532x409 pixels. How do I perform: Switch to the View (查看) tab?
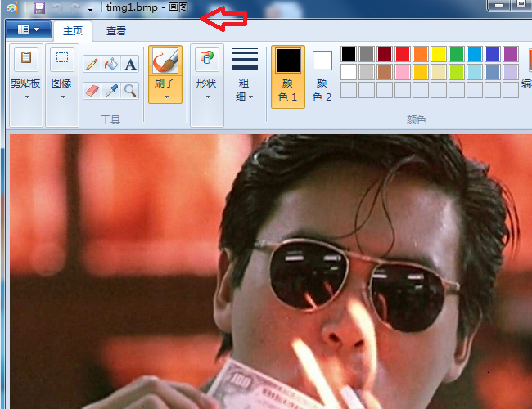pos(116,31)
